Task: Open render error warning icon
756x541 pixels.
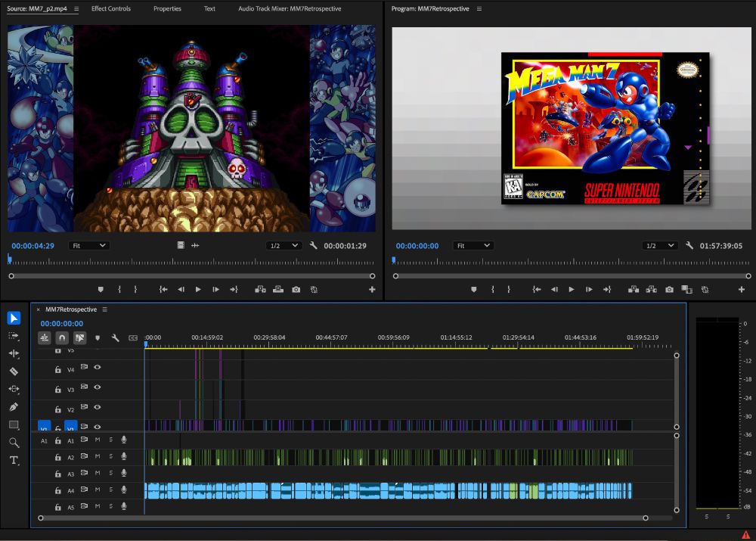Action: point(746,535)
